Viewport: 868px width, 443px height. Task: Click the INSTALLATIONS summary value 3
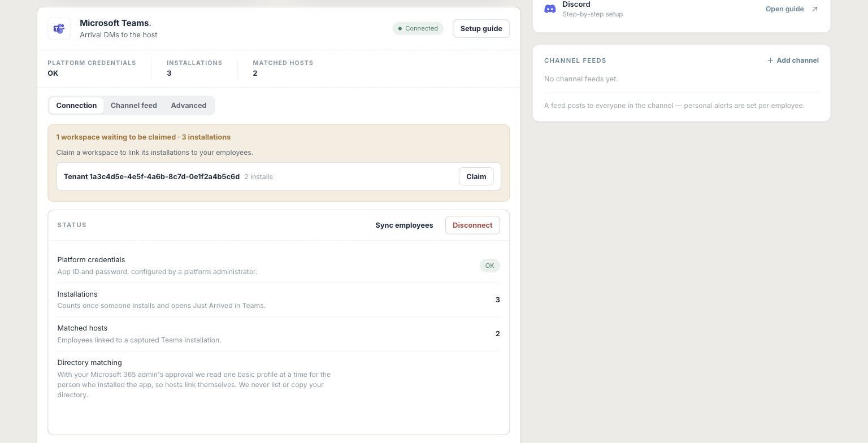click(169, 73)
